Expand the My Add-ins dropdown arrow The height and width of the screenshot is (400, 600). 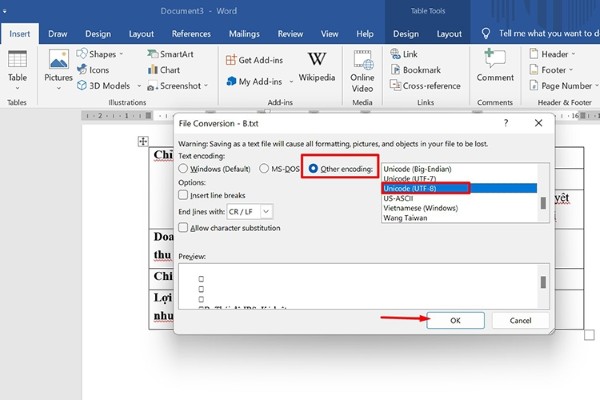click(x=291, y=82)
